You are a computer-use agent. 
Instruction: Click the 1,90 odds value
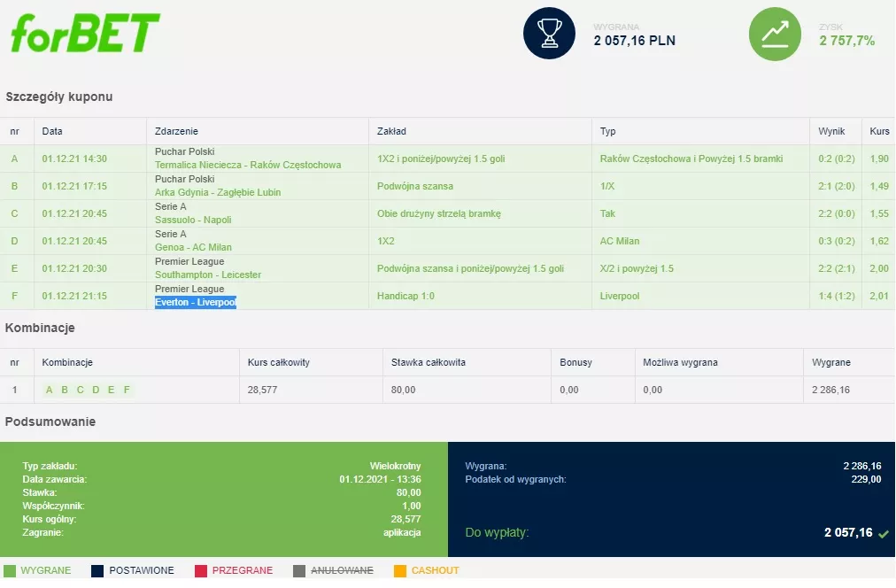tap(879, 159)
